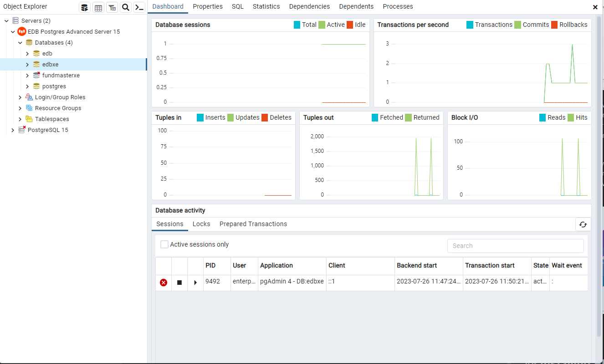Open the Search Objects magnifier icon
Screen dimensions: 604x364
pyautogui.click(x=126, y=7)
